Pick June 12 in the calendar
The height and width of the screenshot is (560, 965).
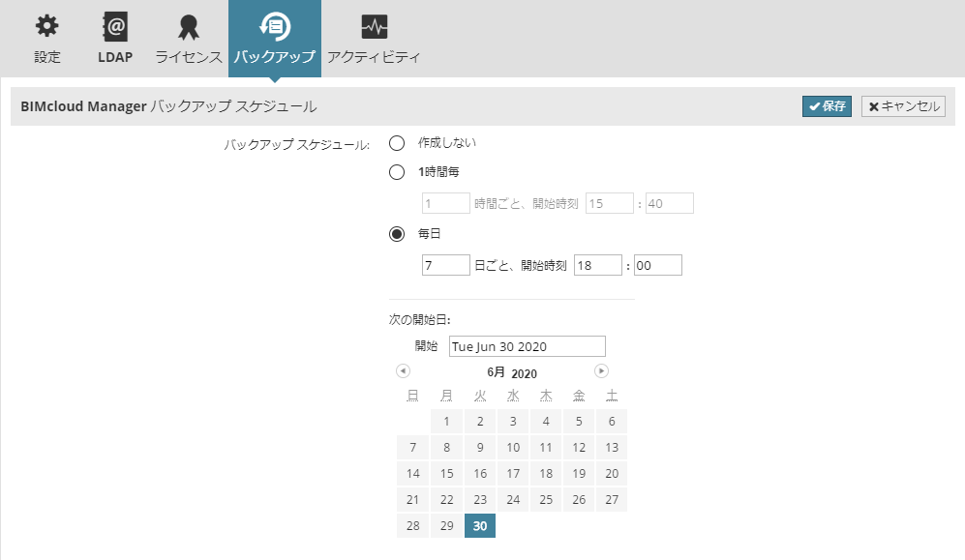579,448
